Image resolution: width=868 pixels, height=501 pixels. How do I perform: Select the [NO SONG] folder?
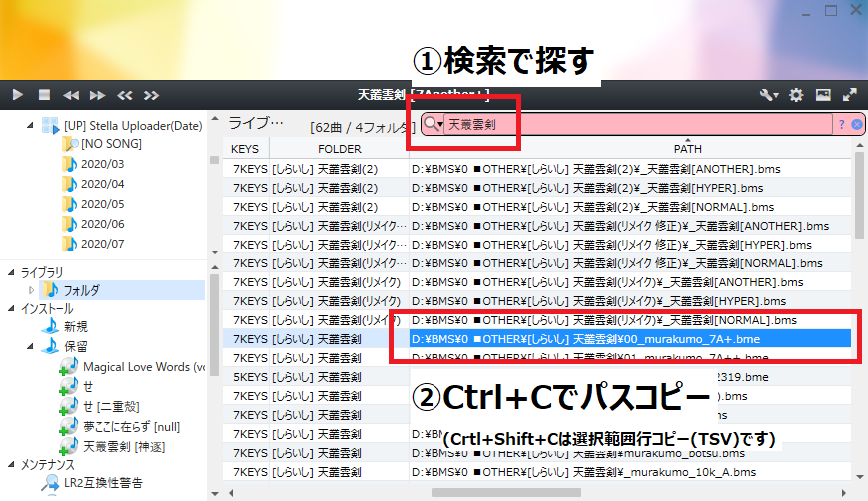tap(111, 144)
